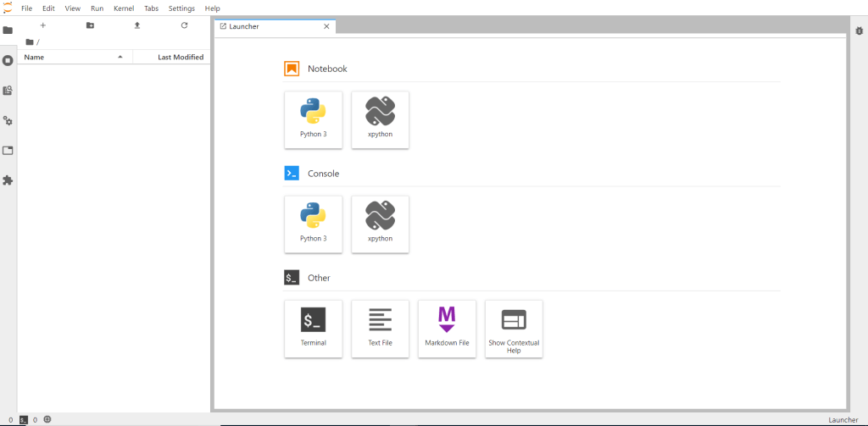Open the Settings menu

(181, 8)
